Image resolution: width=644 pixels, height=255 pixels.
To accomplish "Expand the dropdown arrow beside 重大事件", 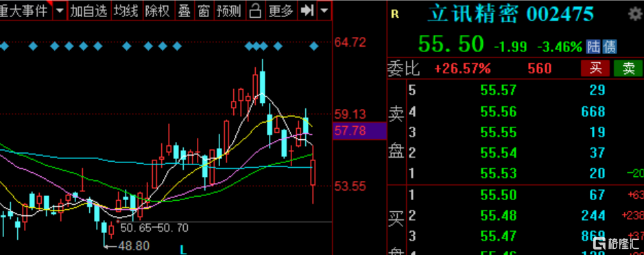I will (60, 11).
